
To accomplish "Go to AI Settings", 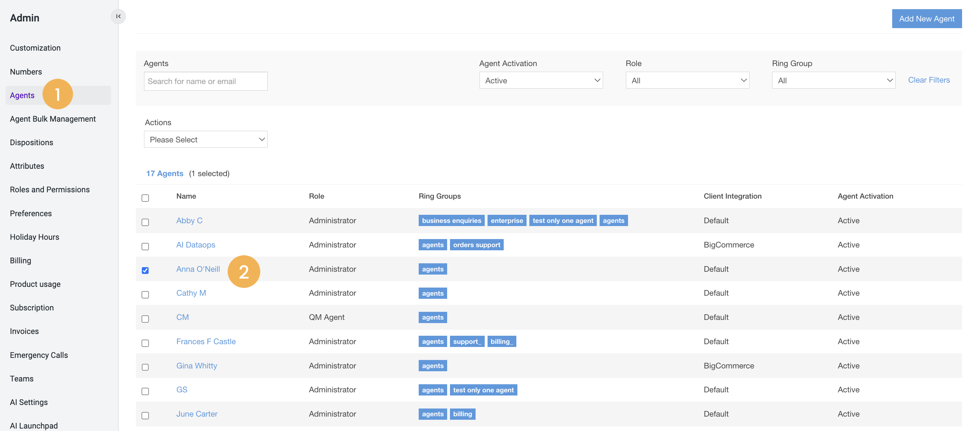I will (x=28, y=402).
